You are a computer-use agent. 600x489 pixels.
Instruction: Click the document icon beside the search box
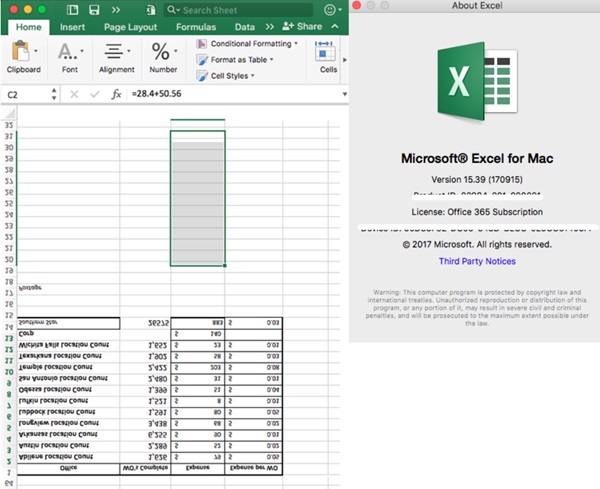pos(151,10)
